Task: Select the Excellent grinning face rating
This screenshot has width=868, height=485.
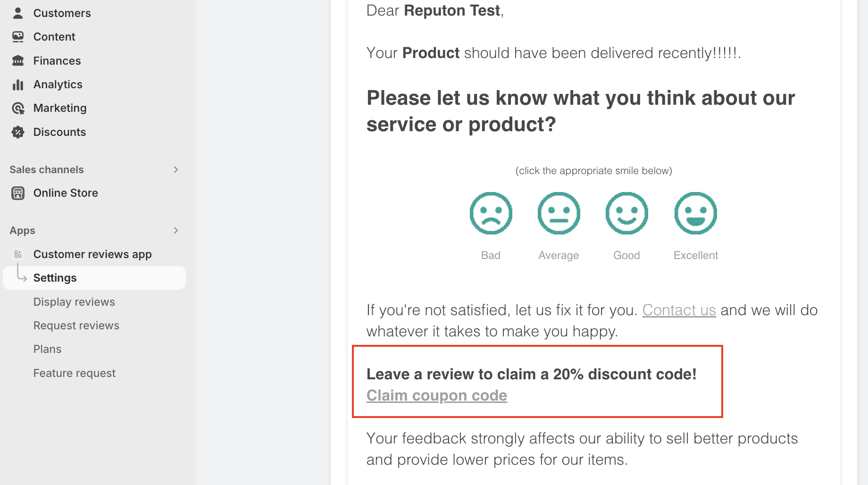Action: point(695,213)
